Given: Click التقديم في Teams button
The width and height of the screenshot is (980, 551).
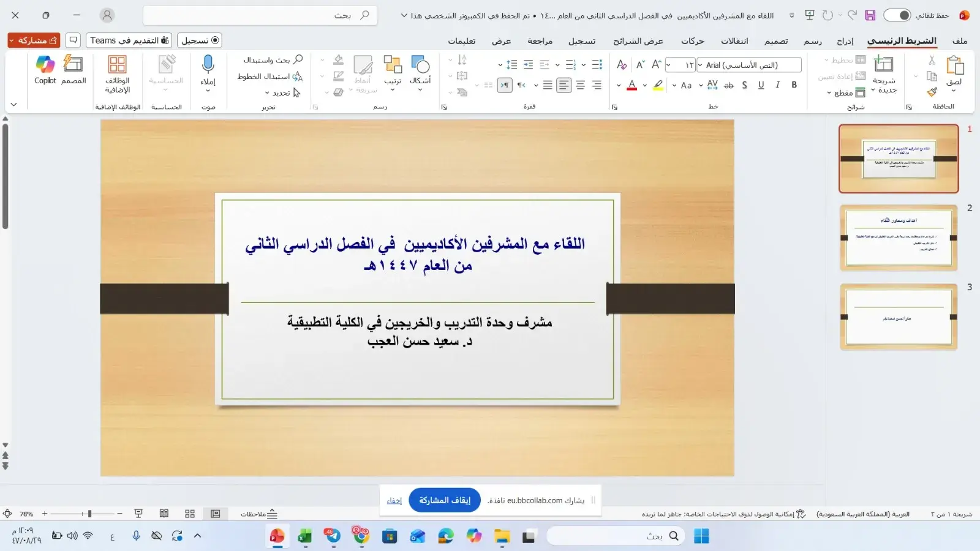Looking at the screenshot, I should tap(130, 40).
